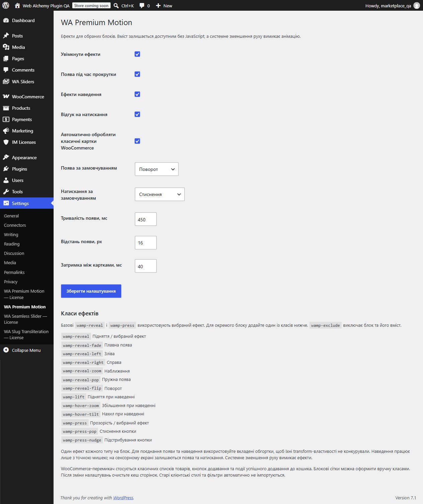Click the WA Sliders icon
The height and width of the screenshot is (504, 423).
(6, 82)
